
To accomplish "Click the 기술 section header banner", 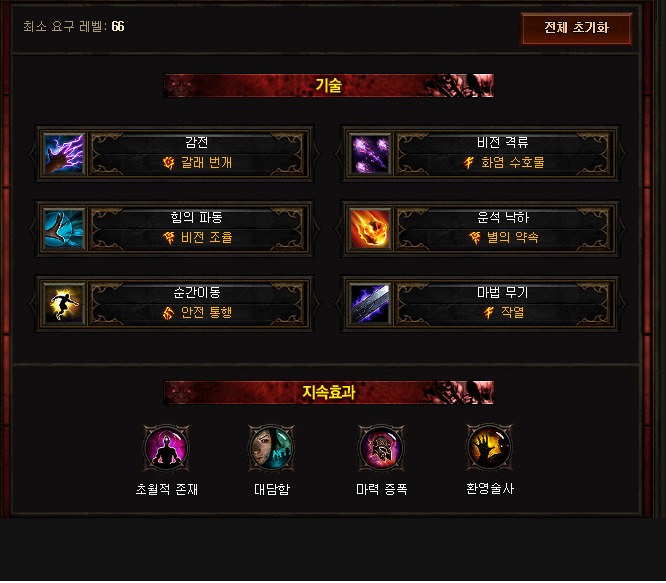I will (x=329, y=85).
